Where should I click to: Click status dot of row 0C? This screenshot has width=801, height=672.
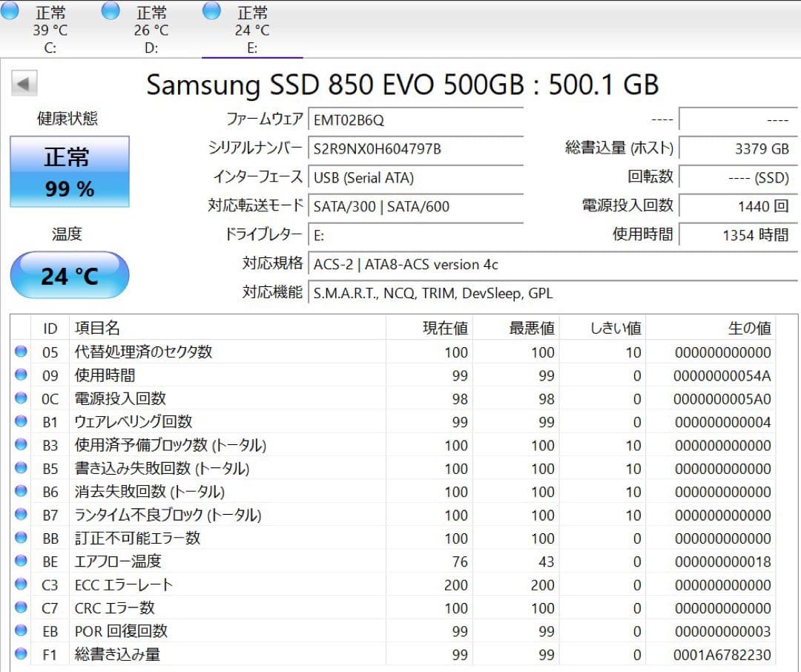click(x=21, y=398)
